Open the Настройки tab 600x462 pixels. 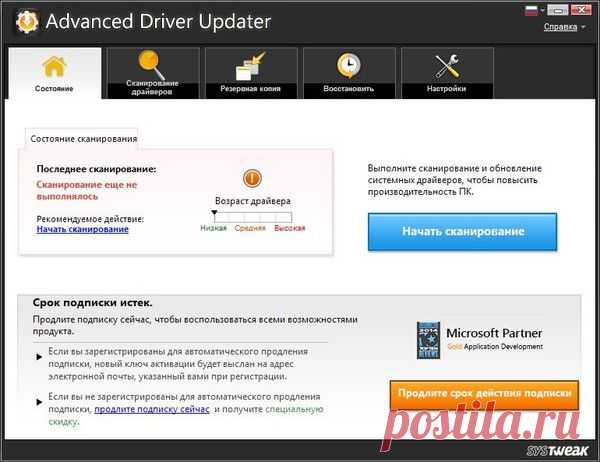click(447, 73)
